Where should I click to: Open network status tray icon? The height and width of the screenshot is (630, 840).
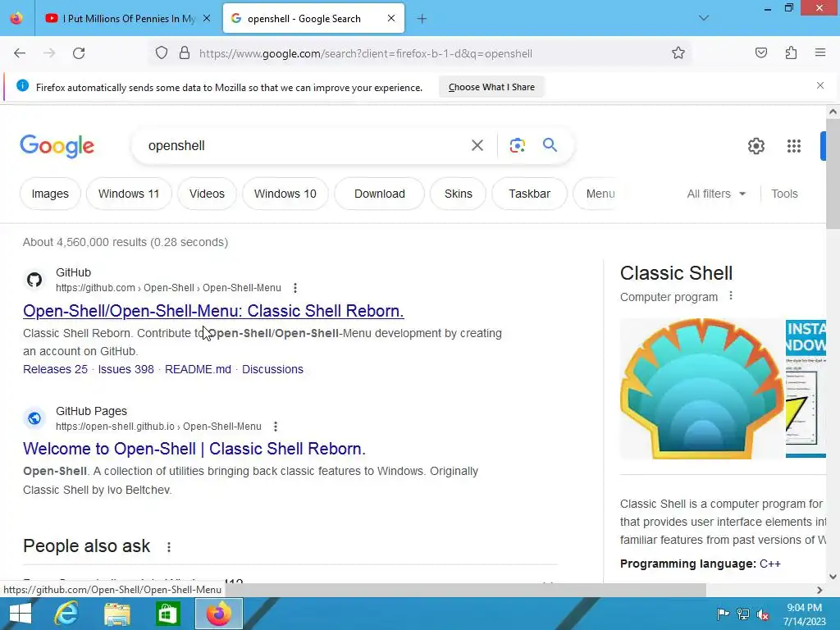(743, 614)
